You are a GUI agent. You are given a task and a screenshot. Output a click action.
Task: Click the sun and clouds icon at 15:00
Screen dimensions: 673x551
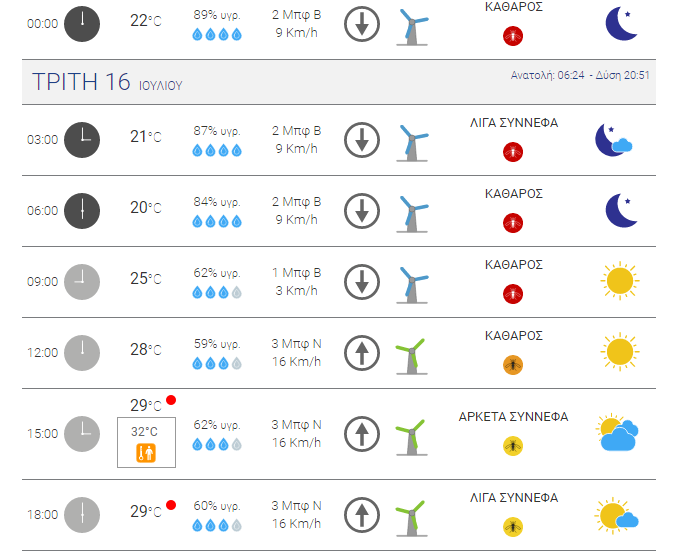[617, 432]
